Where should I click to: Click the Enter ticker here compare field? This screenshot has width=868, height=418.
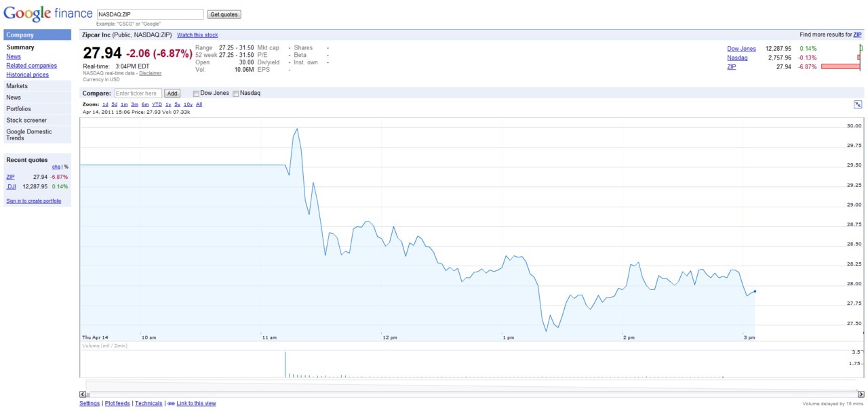point(138,93)
